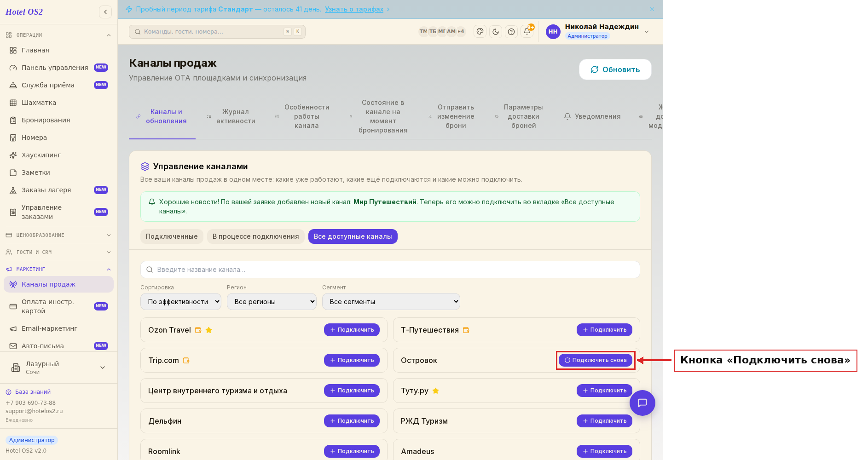
Task: Open user menu chevron by Николай Надеждин
Action: [647, 32]
